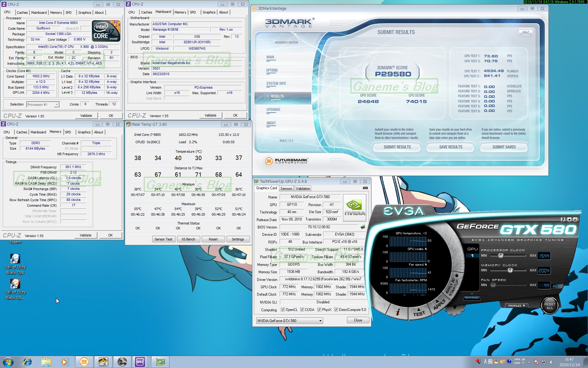Click the EVGA settings gear below the dial
The height and width of the screenshot is (368, 588).
pyautogui.click(x=454, y=311)
